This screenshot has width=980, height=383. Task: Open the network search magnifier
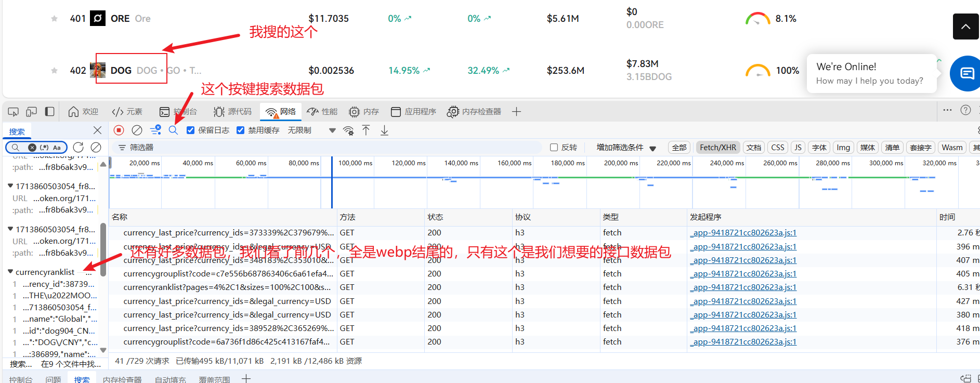[173, 130]
